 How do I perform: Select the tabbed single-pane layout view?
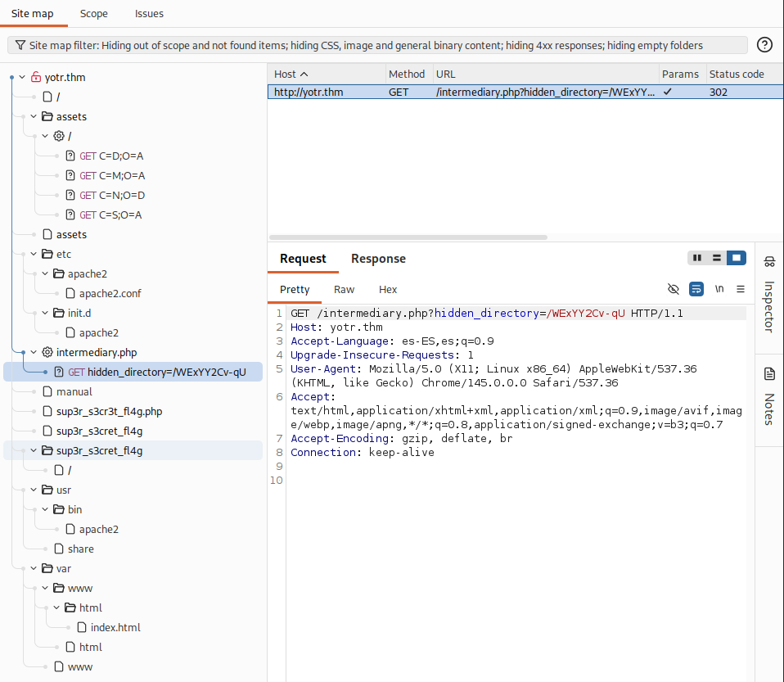click(x=736, y=258)
